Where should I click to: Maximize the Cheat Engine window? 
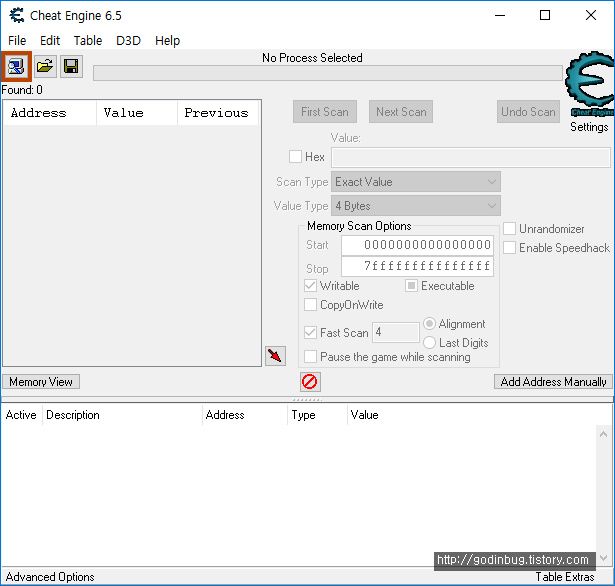pos(545,15)
